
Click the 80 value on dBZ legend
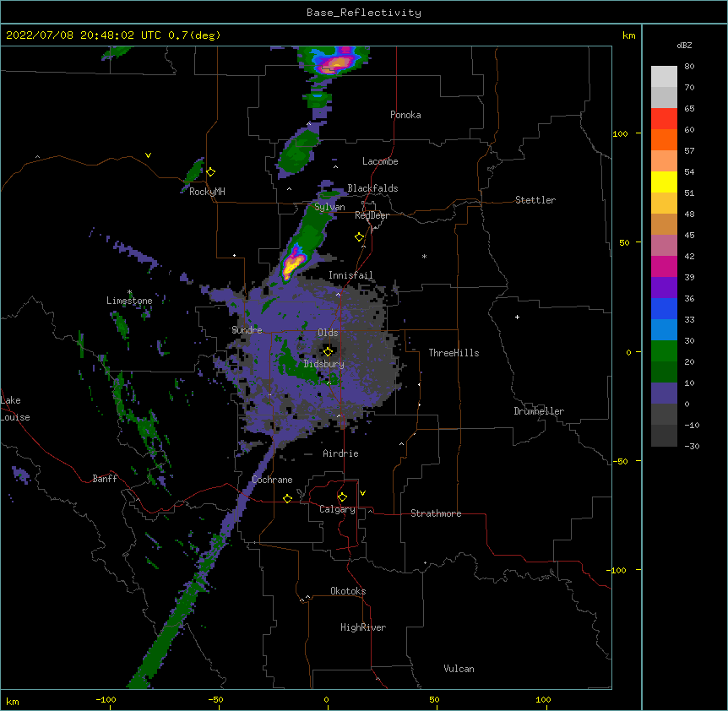[689, 67]
